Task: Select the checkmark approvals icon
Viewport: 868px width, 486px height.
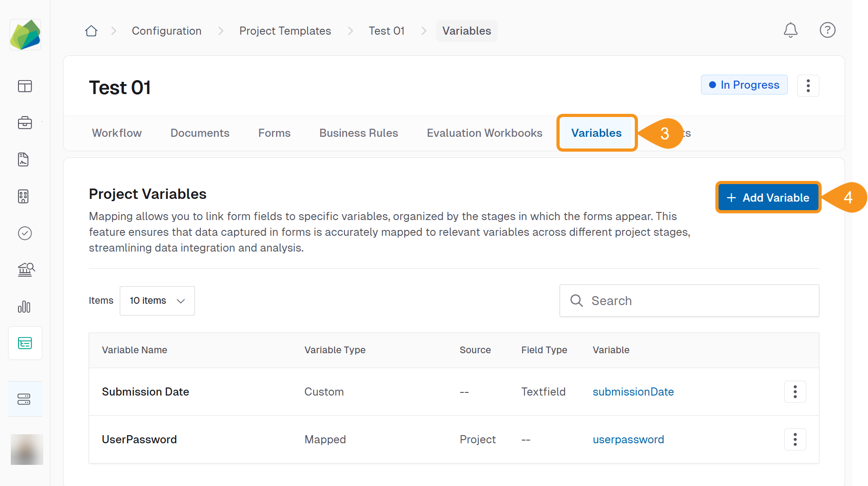Action: click(24, 233)
